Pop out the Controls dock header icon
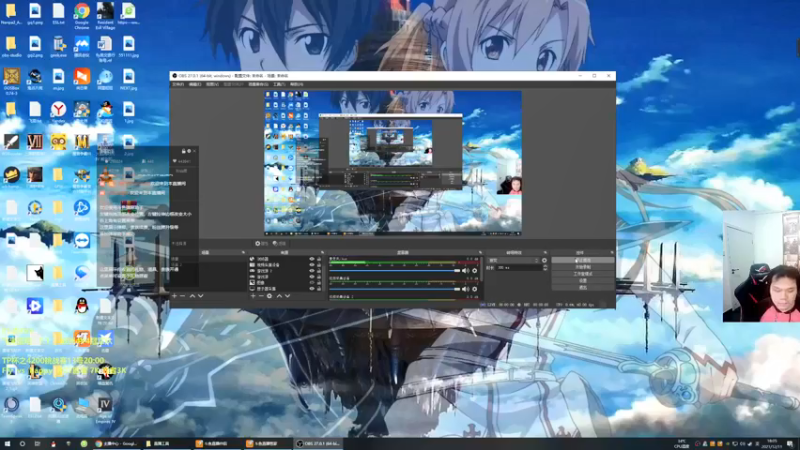 click(x=612, y=253)
